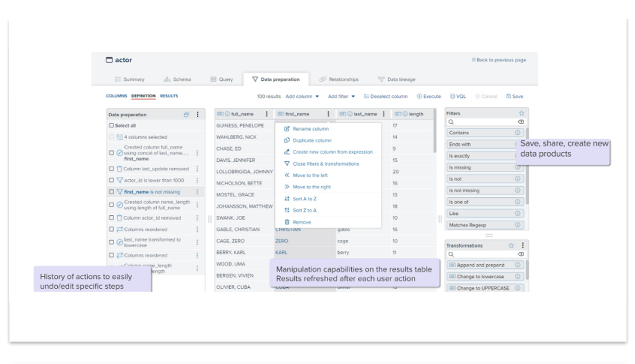Open the full_name column options menu
The image size is (635, 364).
(x=267, y=114)
